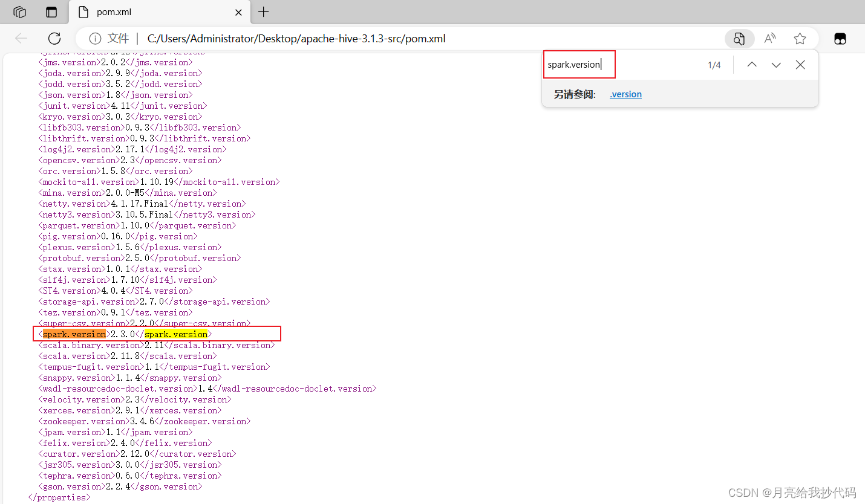Open the read aloud icon
This screenshot has height=504, width=865.
769,39
